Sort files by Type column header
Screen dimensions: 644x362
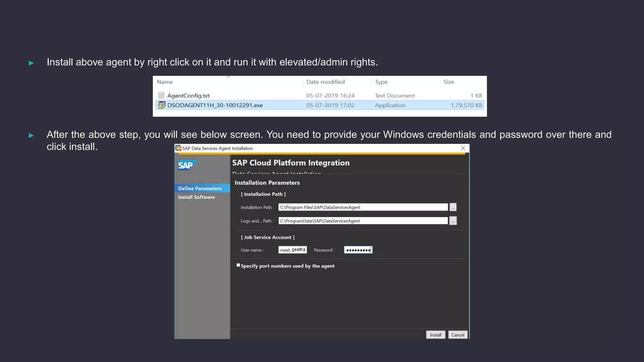(381, 82)
